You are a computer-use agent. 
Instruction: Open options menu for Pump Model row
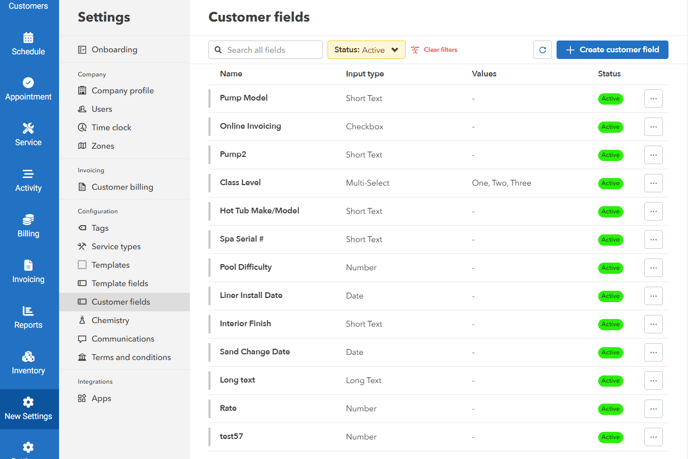[653, 99]
